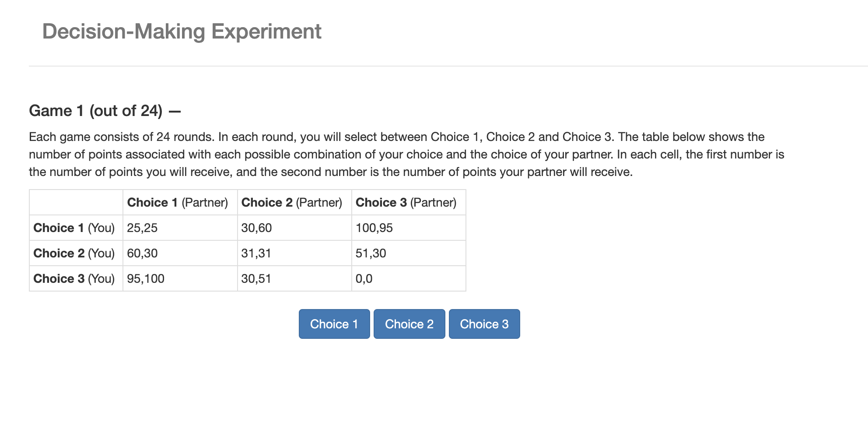Click the 30,60 payoff cell
This screenshot has width=868, height=422.
pyautogui.click(x=294, y=228)
